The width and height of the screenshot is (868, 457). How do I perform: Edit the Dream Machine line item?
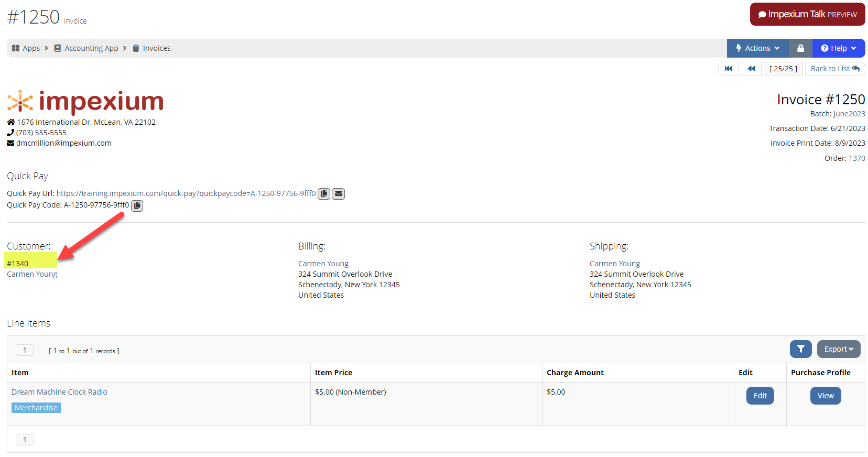pyautogui.click(x=760, y=396)
